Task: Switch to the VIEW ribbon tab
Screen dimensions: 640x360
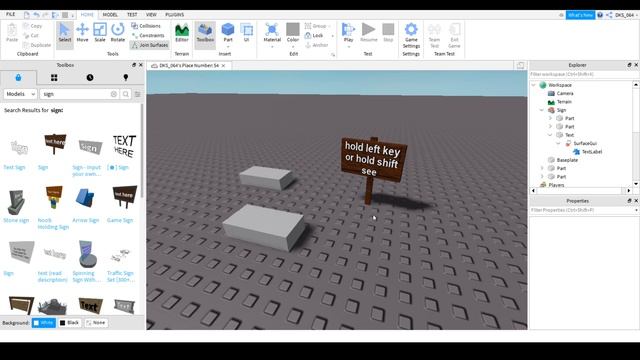Action: click(x=151, y=14)
